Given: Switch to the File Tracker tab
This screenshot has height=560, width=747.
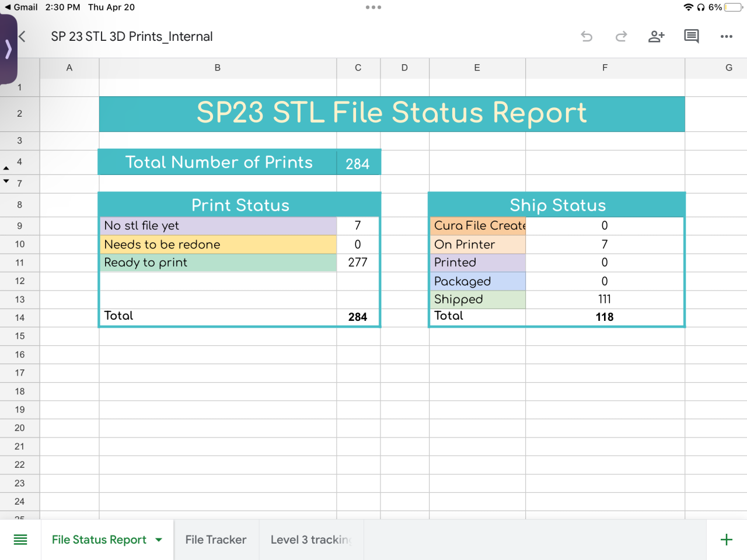Looking at the screenshot, I should [216, 540].
